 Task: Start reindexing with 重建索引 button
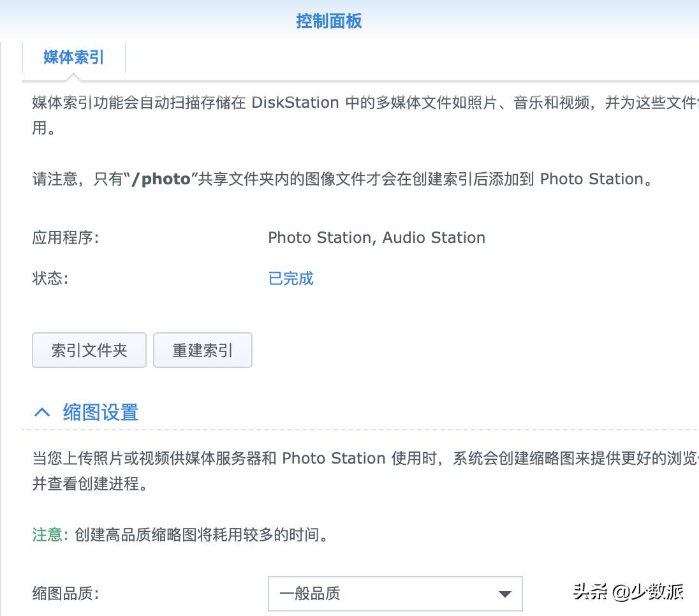click(203, 349)
